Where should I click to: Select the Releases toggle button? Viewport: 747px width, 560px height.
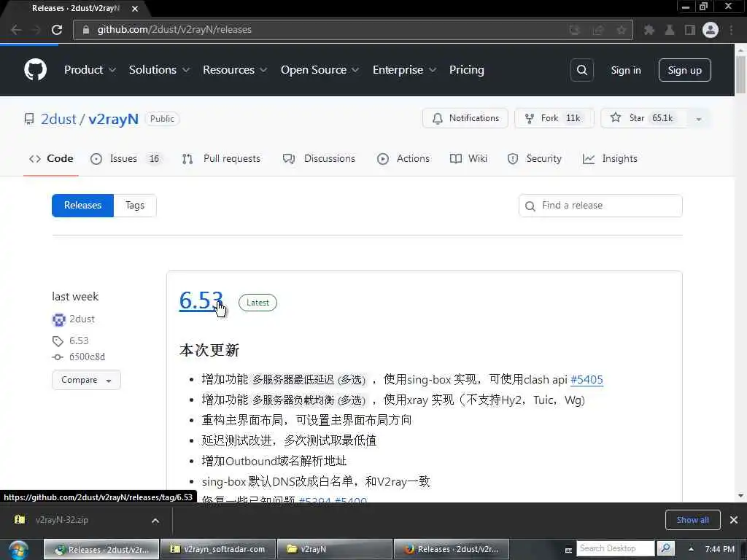[83, 206]
